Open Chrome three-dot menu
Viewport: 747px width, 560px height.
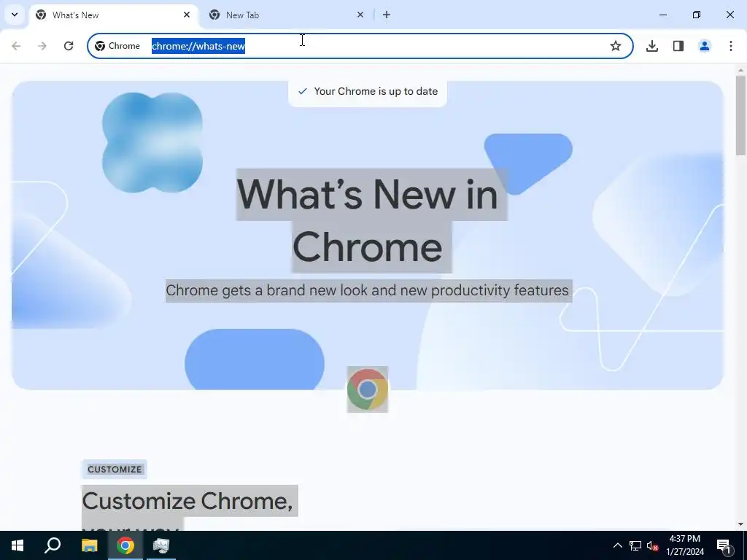click(731, 46)
